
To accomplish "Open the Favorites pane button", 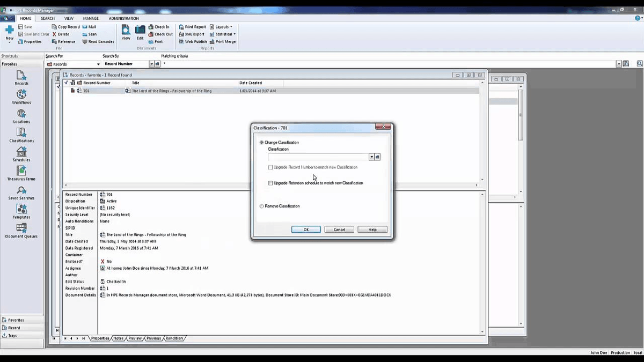I will tap(22, 320).
